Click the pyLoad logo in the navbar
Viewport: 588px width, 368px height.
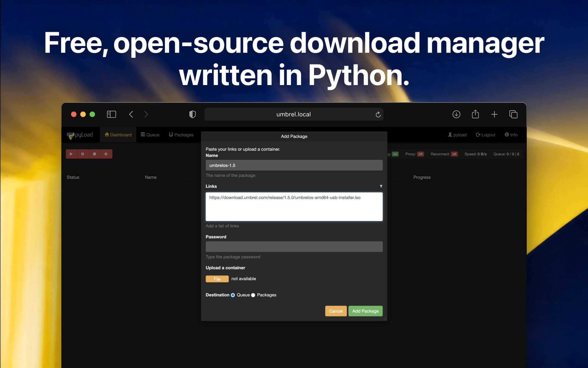tap(80, 134)
